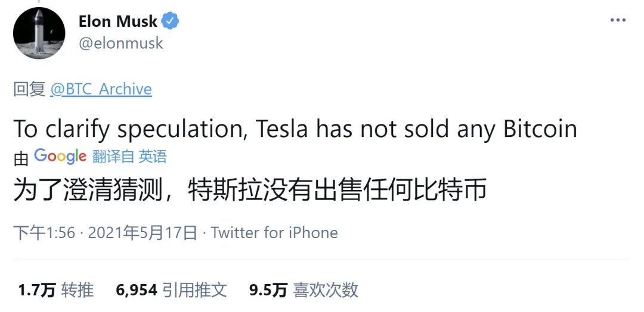View the 9.5万 likes count

click(x=268, y=290)
